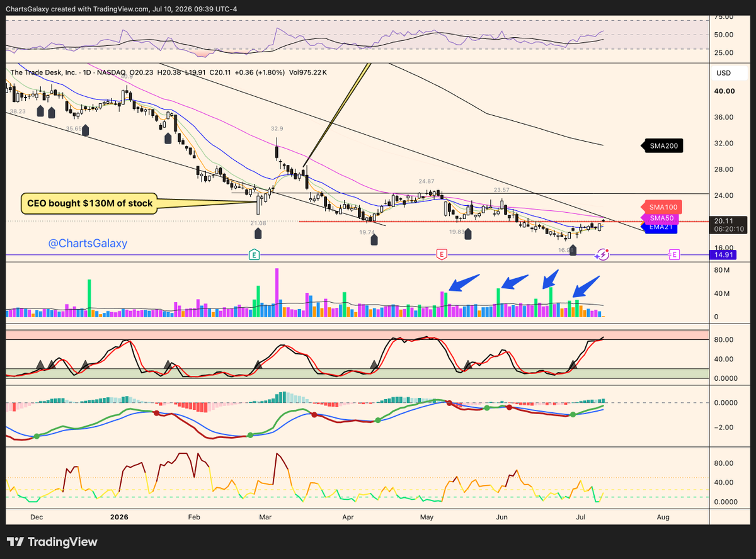Screen dimensions: 756x559
Task: Click the 25.00 RSI scale value
Action: [x=725, y=53]
